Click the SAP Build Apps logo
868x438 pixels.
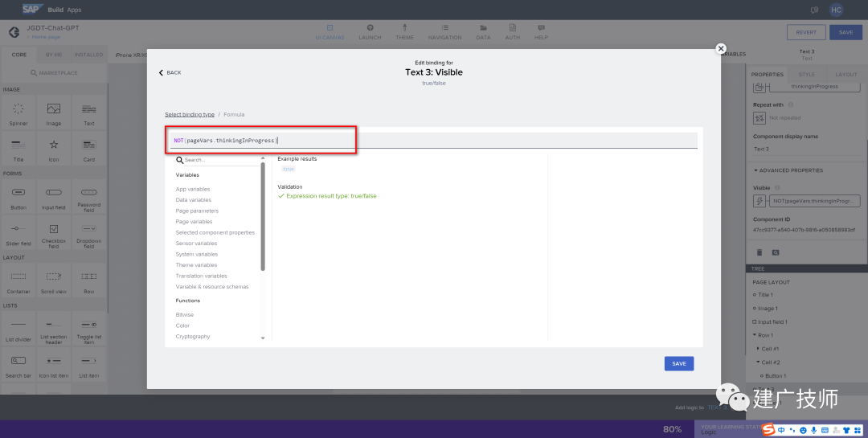[51, 10]
